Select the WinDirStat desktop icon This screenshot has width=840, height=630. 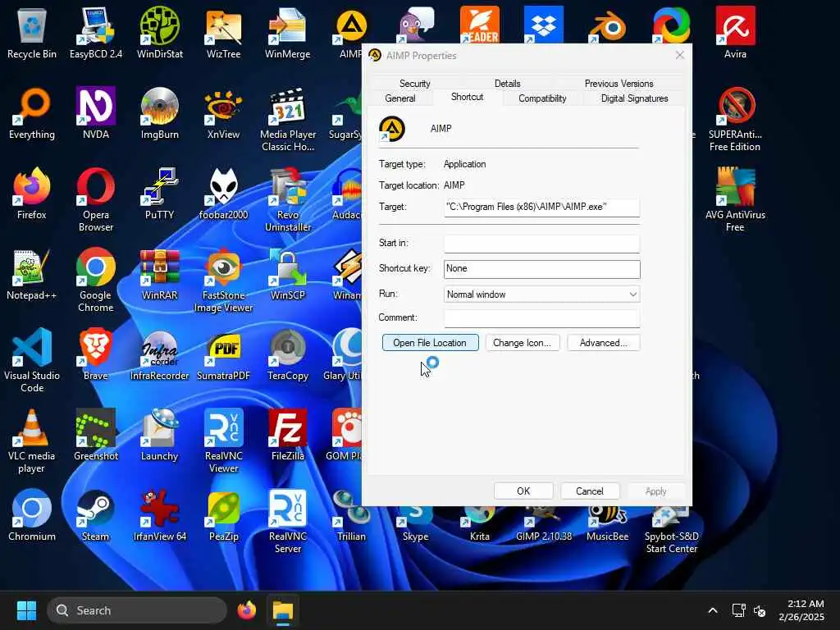[x=160, y=33]
